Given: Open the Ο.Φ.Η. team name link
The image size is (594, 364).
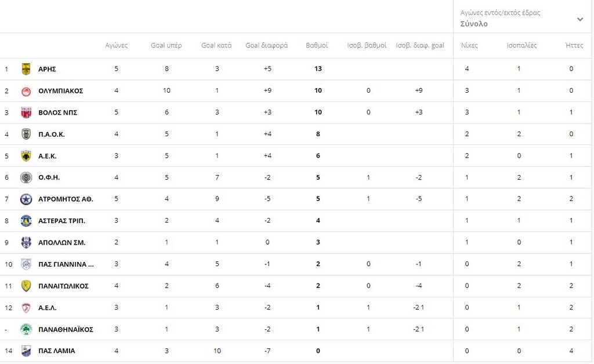Looking at the screenshot, I should coord(49,178).
